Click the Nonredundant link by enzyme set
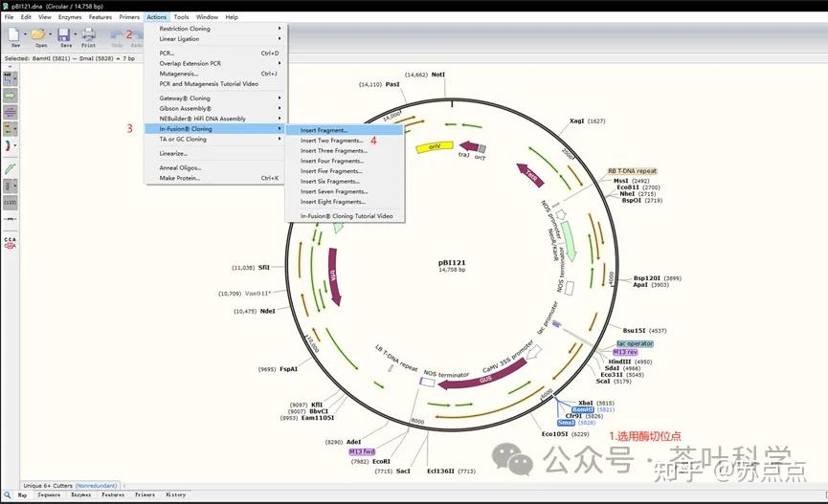The image size is (828, 504). 96,486
